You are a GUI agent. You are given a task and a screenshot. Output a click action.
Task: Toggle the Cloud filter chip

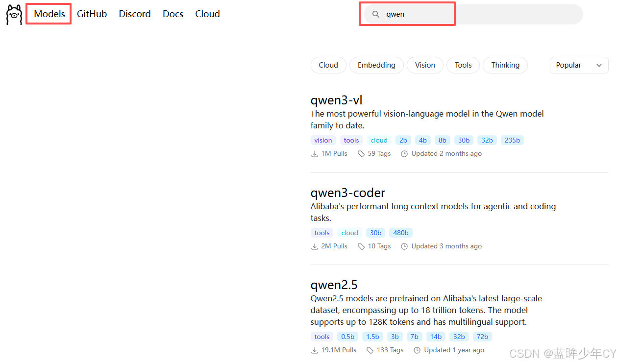(328, 65)
